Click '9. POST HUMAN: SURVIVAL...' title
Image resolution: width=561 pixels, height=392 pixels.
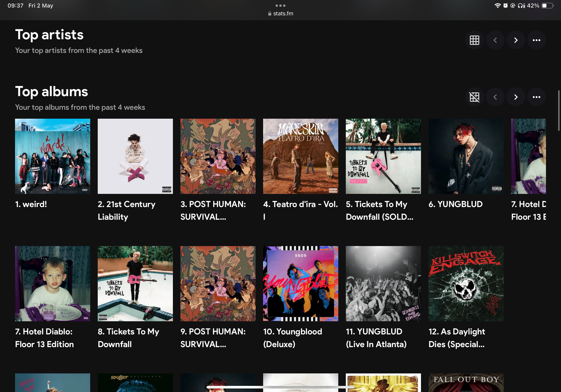[213, 338]
